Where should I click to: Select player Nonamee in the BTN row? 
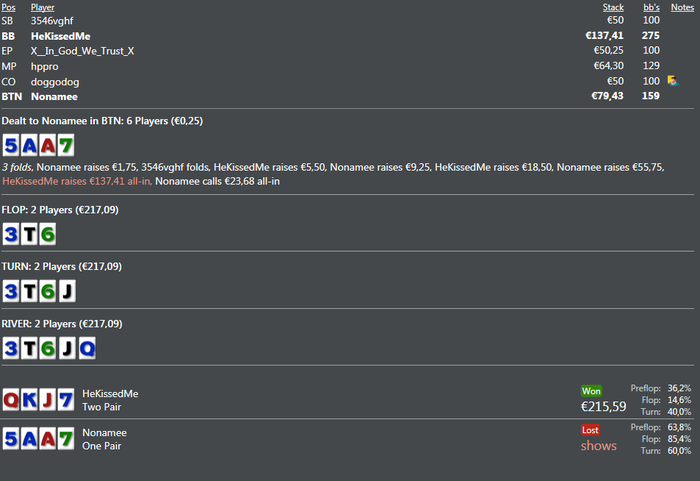point(54,97)
